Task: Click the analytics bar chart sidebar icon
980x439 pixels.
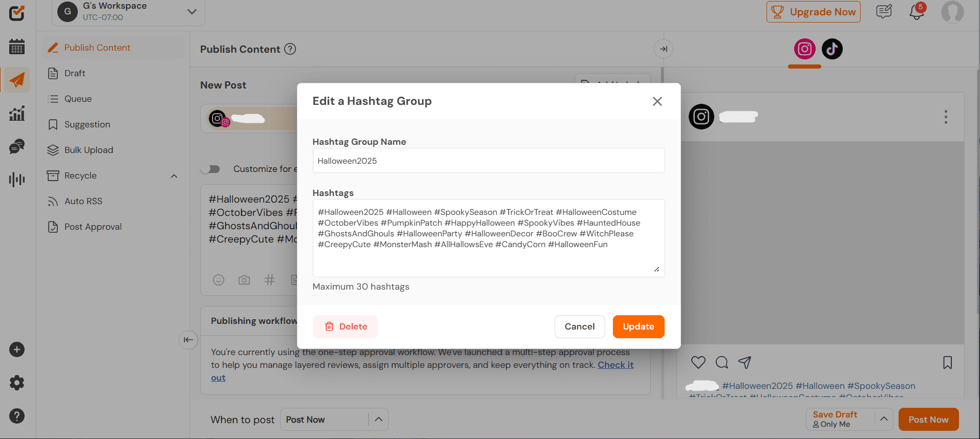Action: click(17, 113)
